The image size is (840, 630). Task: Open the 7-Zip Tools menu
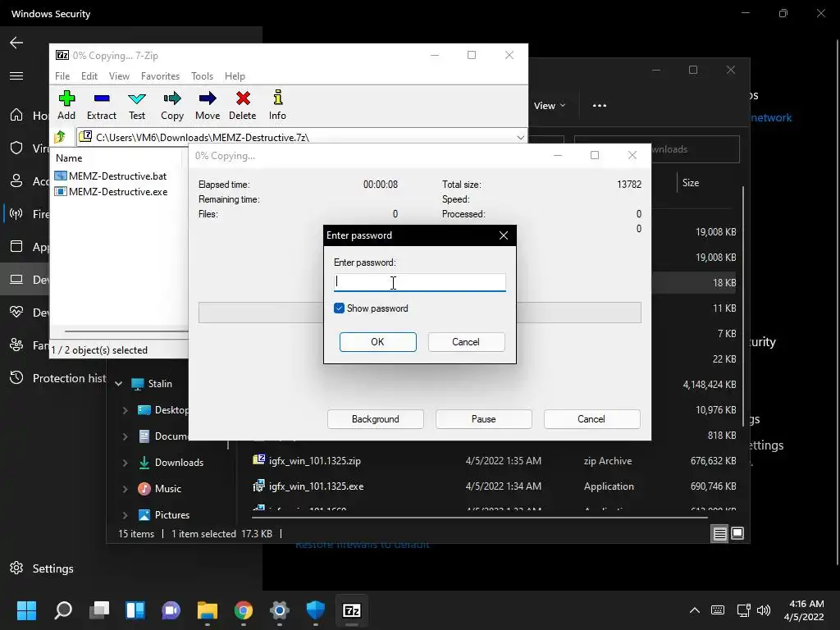[202, 76]
